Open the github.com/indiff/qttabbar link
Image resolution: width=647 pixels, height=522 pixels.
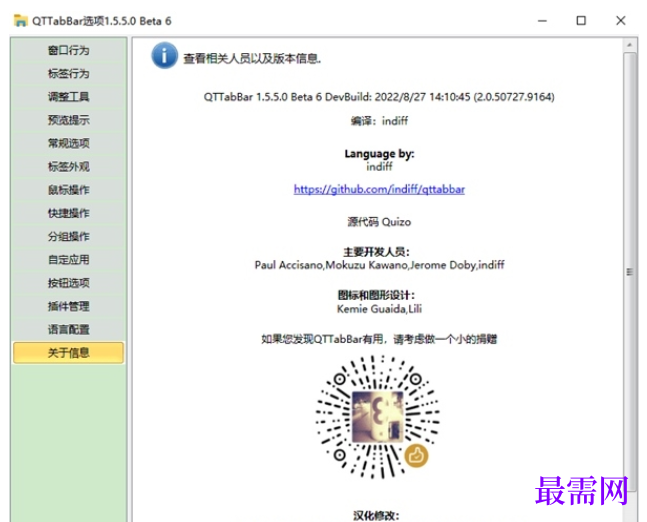(x=379, y=189)
